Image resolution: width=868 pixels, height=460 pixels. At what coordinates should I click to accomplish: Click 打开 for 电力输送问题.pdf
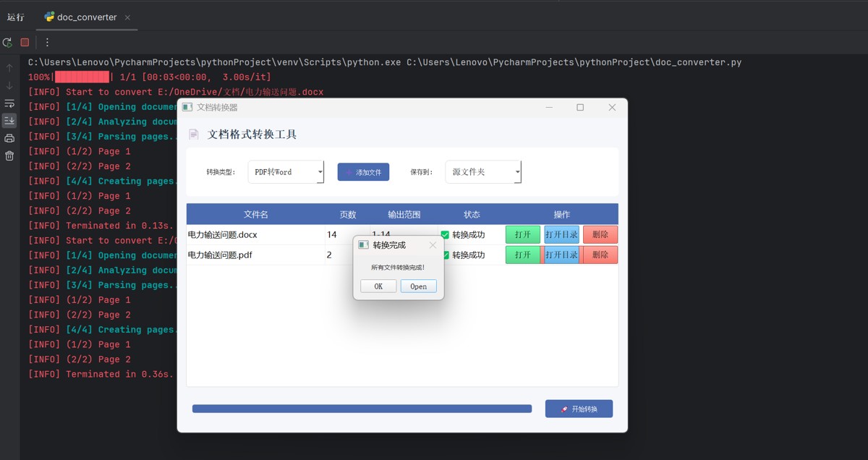click(x=523, y=255)
